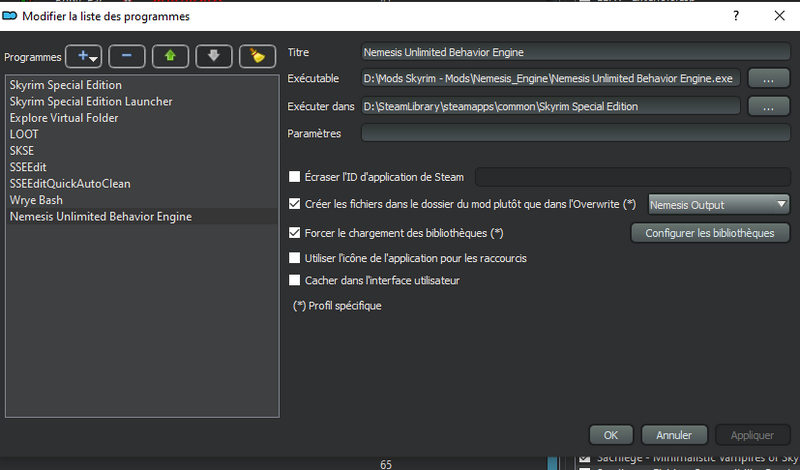
Task: Click the broom clean-up icon button
Action: tap(257, 57)
